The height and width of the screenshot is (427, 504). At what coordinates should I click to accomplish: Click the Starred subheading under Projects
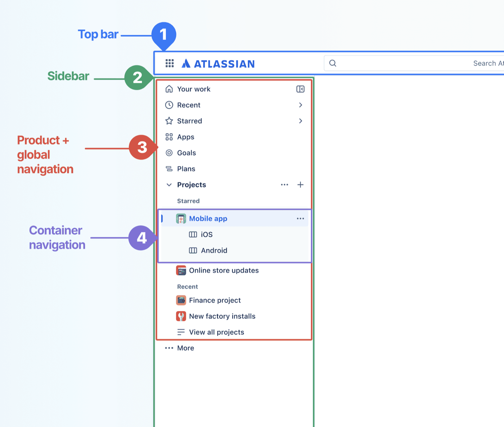[188, 201]
